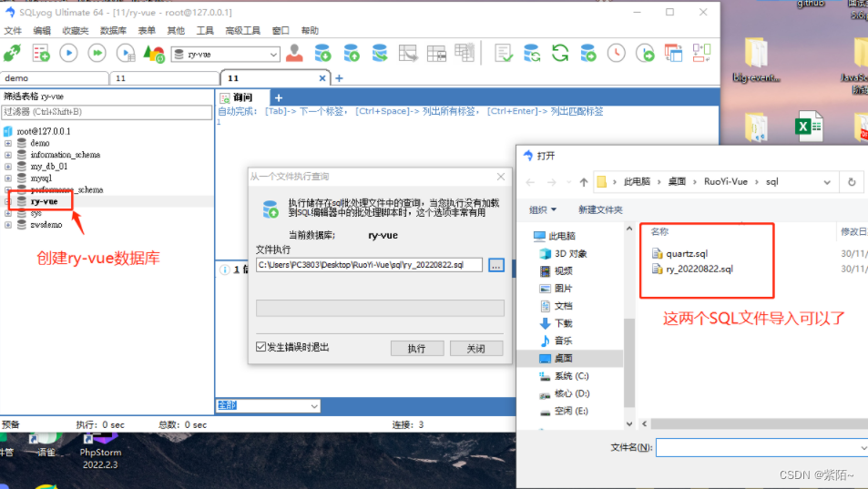Select the quartz.sql file

click(679, 253)
